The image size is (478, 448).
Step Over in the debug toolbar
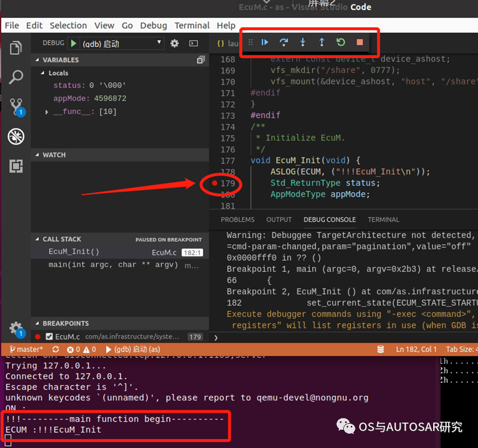284,42
